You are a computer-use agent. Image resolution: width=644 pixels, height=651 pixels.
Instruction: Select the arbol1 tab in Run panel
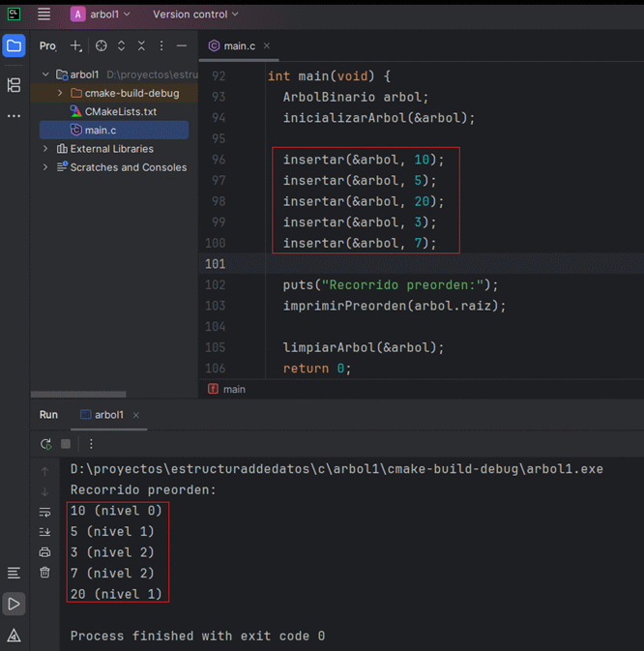(x=107, y=415)
